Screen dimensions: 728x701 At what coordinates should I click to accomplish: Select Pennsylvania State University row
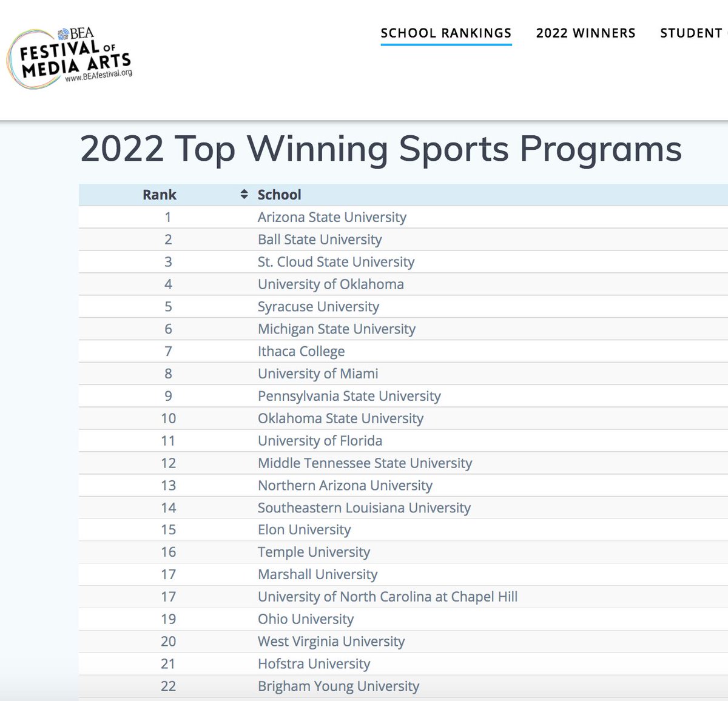(x=403, y=396)
